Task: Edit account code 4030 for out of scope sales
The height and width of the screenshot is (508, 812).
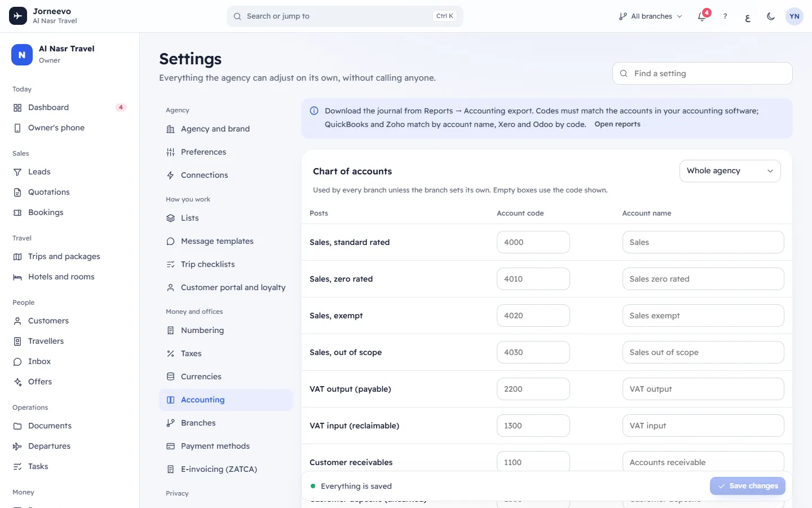Action: pos(533,352)
